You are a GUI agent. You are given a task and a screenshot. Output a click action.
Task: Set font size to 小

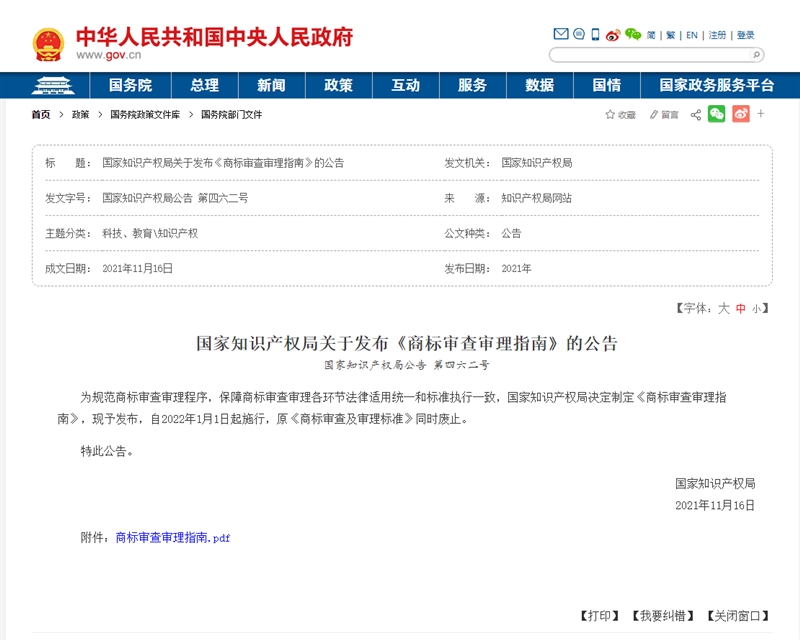click(x=757, y=309)
